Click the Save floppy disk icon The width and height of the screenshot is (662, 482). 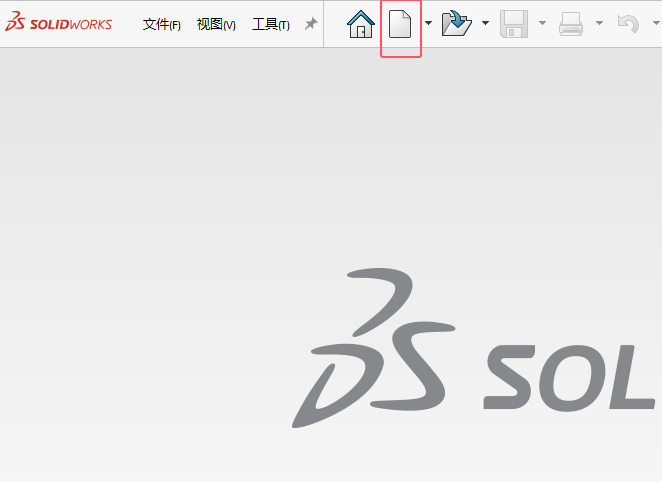coord(514,24)
